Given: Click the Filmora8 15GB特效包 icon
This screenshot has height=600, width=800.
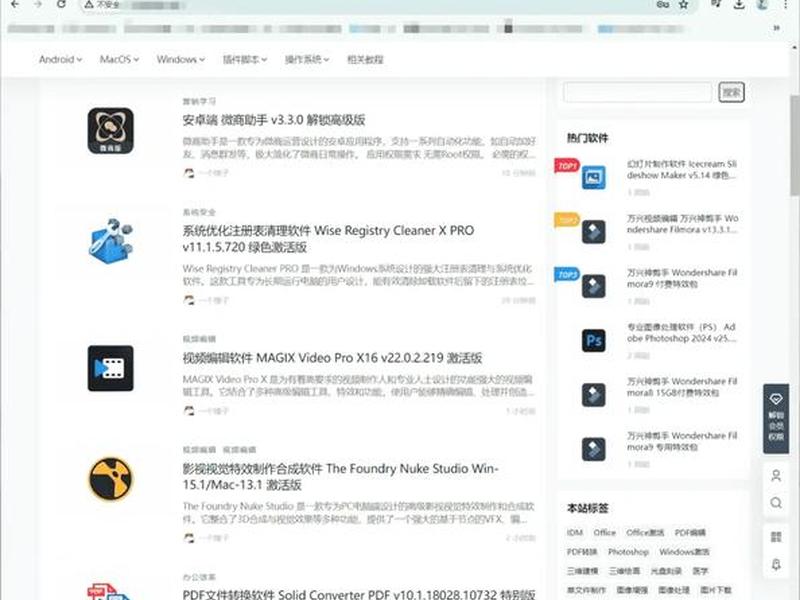Looking at the screenshot, I should tap(594, 395).
